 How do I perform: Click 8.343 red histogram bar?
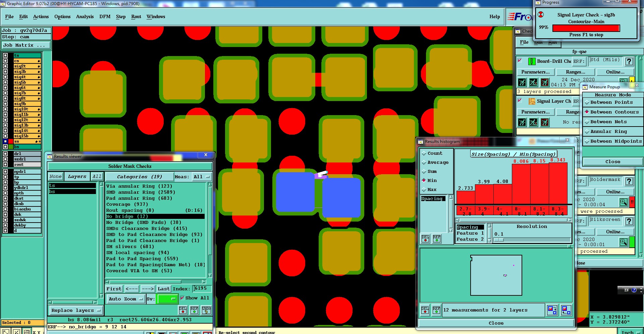click(558, 183)
